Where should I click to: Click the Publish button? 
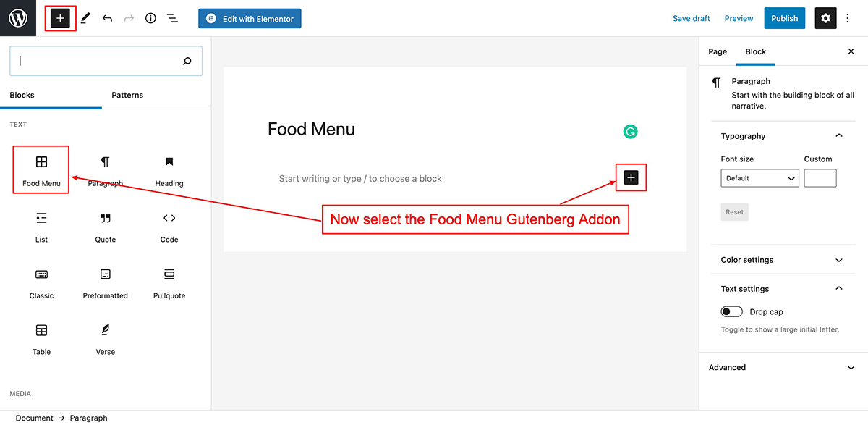(784, 18)
